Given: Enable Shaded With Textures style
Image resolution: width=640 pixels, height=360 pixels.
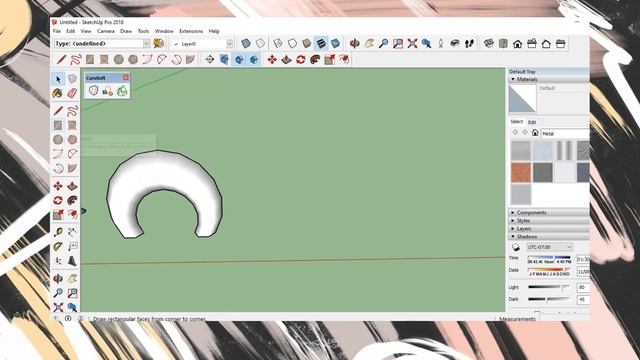Looking at the screenshot, I should tap(321, 43).
